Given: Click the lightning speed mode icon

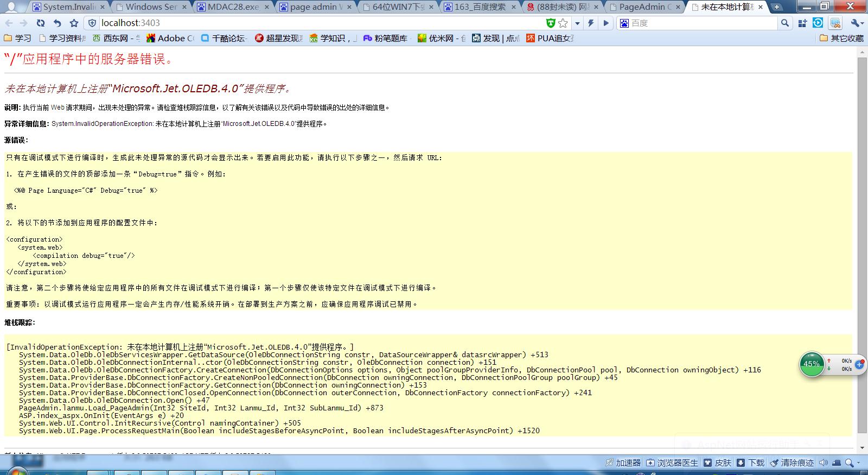Looking at the screenshot, I should [591, 23].
